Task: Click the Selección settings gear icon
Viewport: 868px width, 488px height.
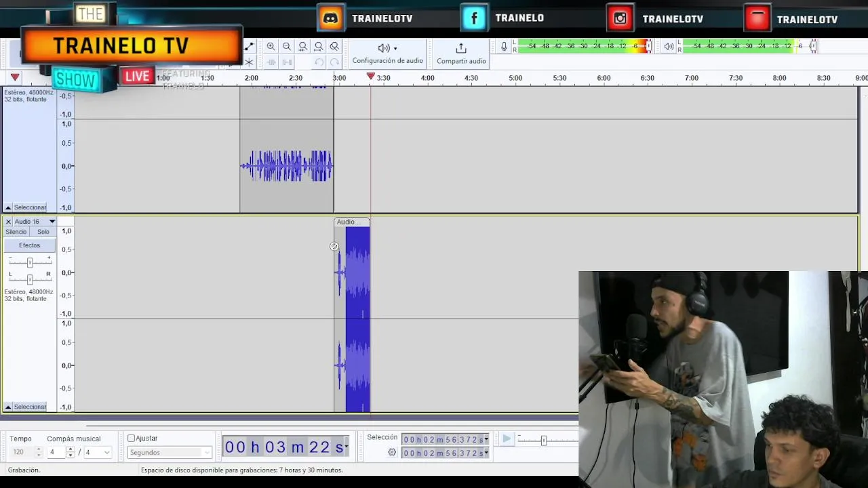Action: pyautogui.click(x=392, y=452)
